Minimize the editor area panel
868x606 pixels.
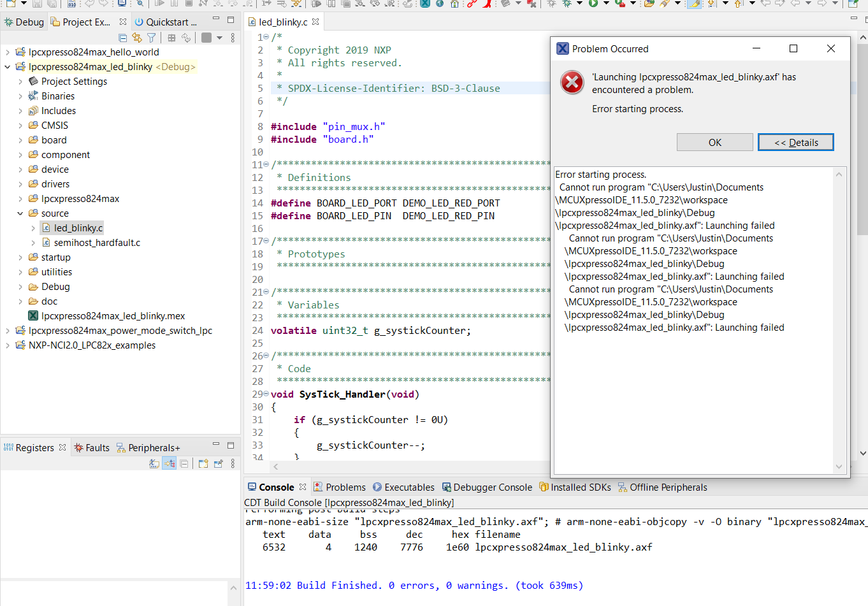[x=853, y=19]
